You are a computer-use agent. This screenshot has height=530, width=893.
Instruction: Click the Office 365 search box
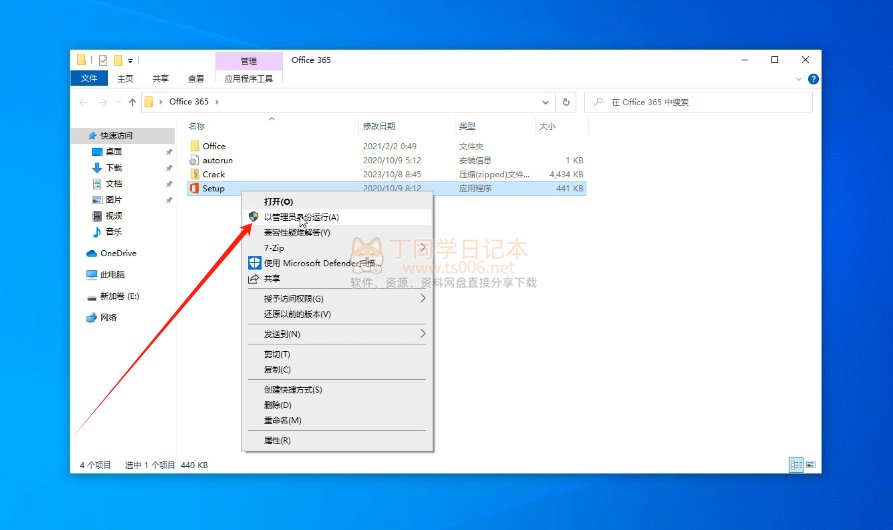pyautogui.click(x=699, y=102)
